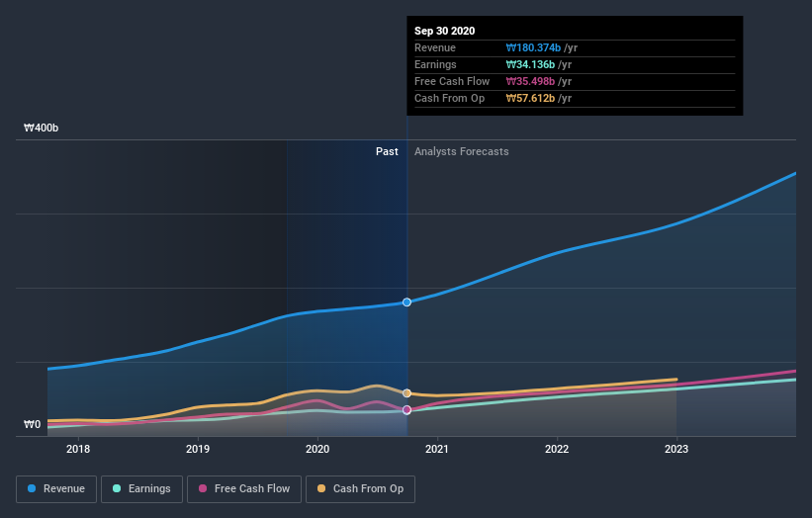The image size is (812, 518).
Task: Click the Revenue row label in tooltip
Action: pyautogui.click(x=435, y=47)
